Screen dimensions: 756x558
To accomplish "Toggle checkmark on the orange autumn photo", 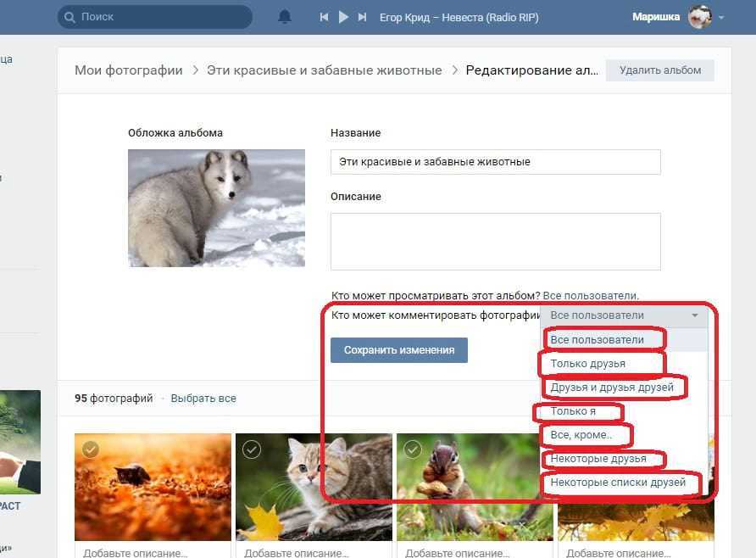I will (90, 449).
